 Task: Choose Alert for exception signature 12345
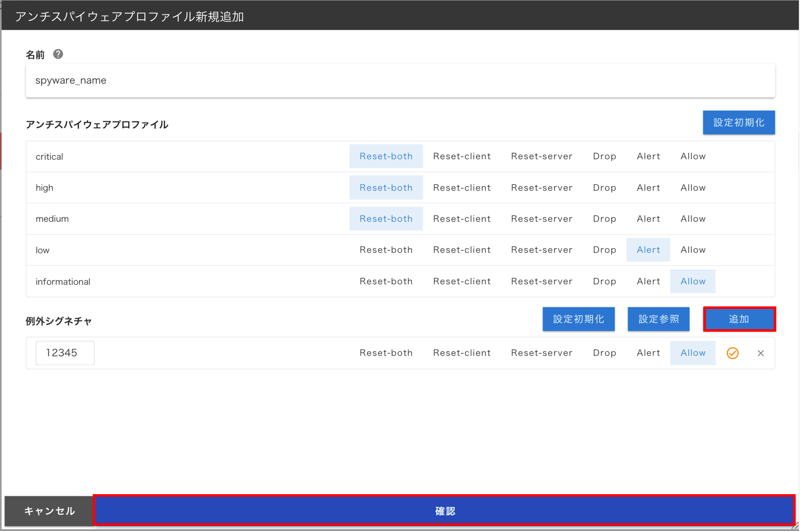click(648, 353)
